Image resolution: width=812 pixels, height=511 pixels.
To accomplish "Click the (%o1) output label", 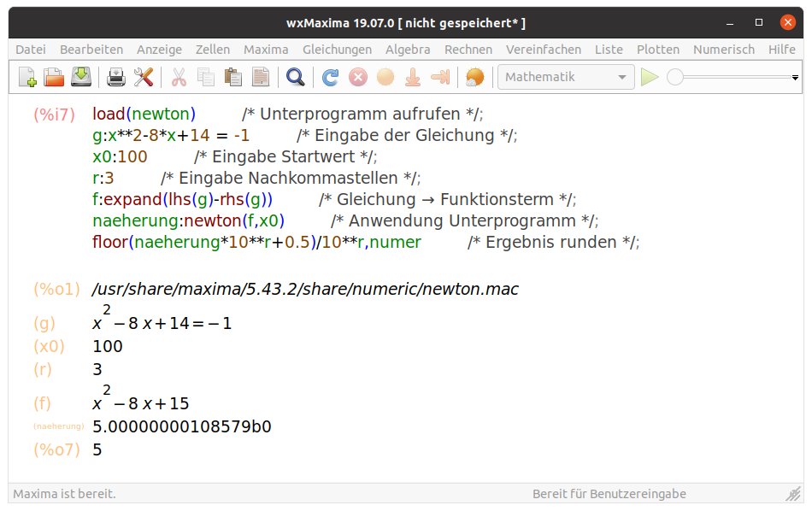I will 57,289.
